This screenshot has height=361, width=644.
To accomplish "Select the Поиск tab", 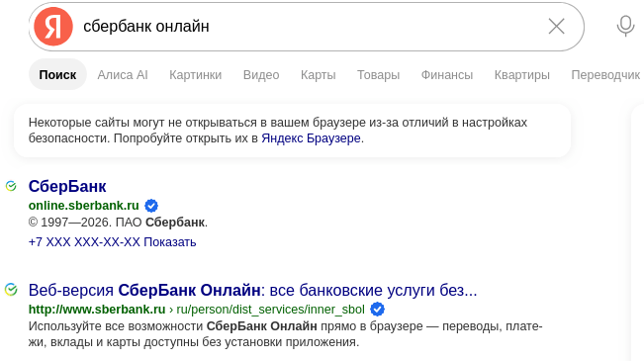I will (57, 75).
